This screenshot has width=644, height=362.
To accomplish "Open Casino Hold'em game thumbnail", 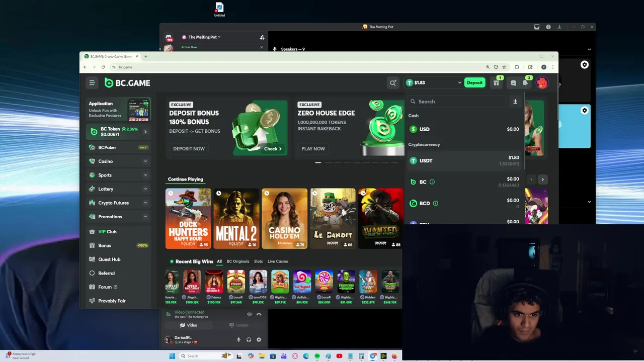I will click(284, 219).
